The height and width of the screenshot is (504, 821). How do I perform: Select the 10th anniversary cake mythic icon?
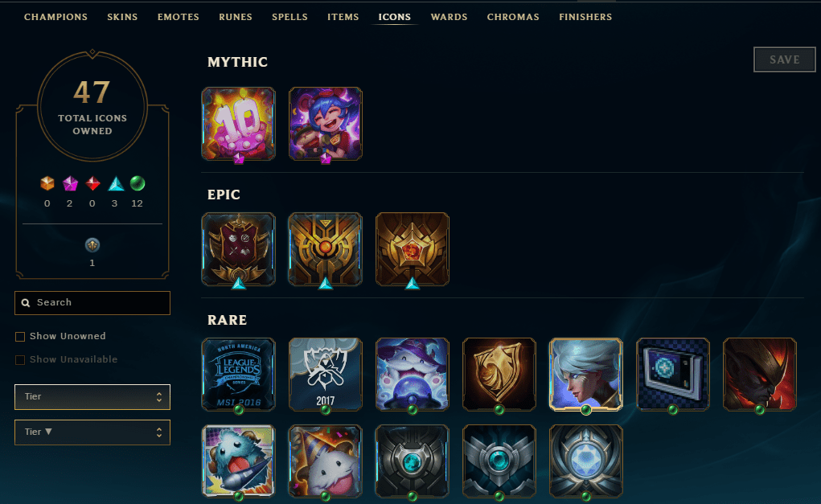pyautogui.click(x=239, y=124)
